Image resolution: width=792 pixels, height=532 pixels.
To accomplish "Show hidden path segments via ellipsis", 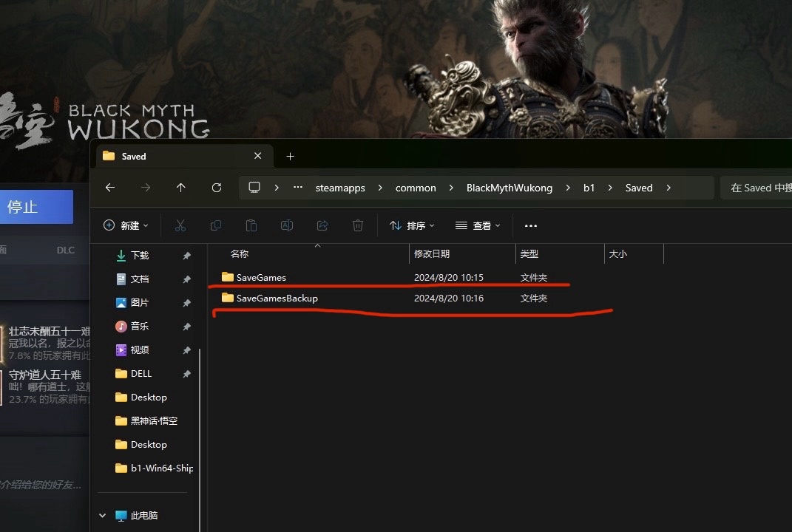I will (298, 187).
